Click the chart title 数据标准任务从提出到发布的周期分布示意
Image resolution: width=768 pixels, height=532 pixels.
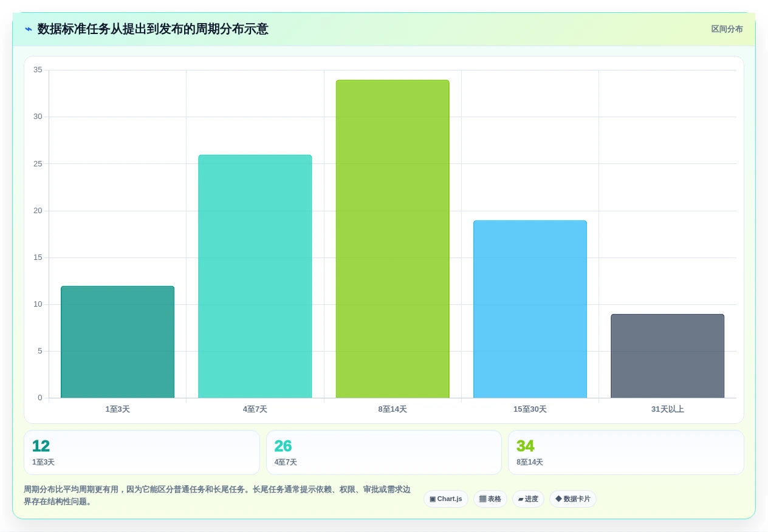[153, 29]
